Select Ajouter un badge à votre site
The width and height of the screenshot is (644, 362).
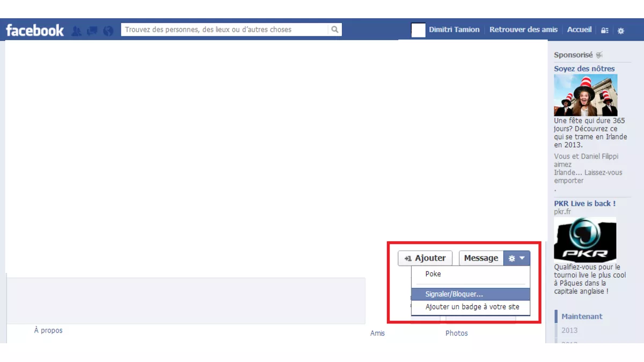472,307
